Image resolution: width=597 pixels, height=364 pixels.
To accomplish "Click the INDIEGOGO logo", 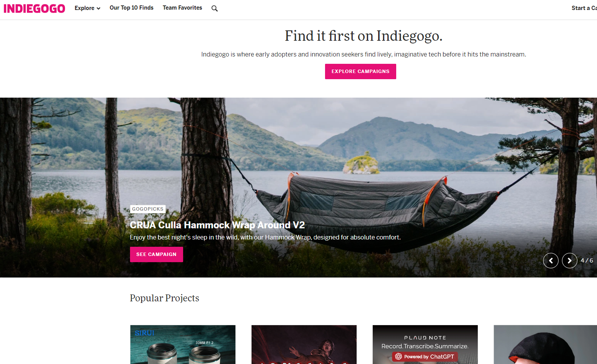I will click(34, 8).
